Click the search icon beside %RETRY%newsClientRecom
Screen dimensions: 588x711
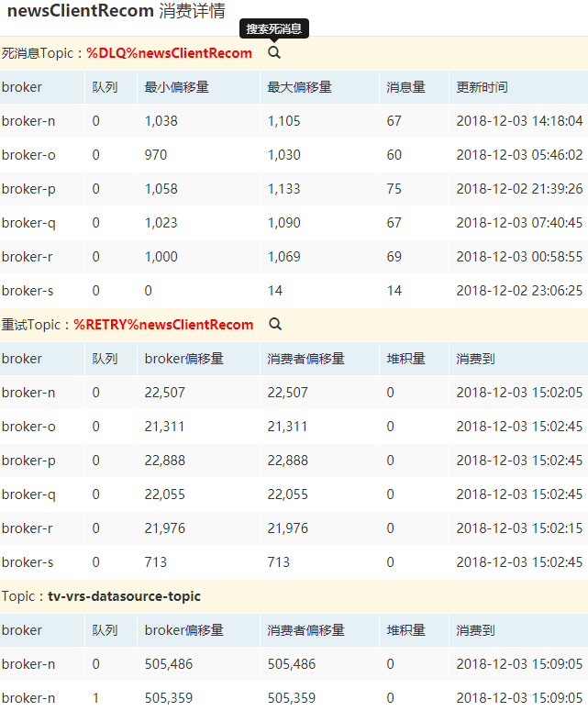(275, 324)
